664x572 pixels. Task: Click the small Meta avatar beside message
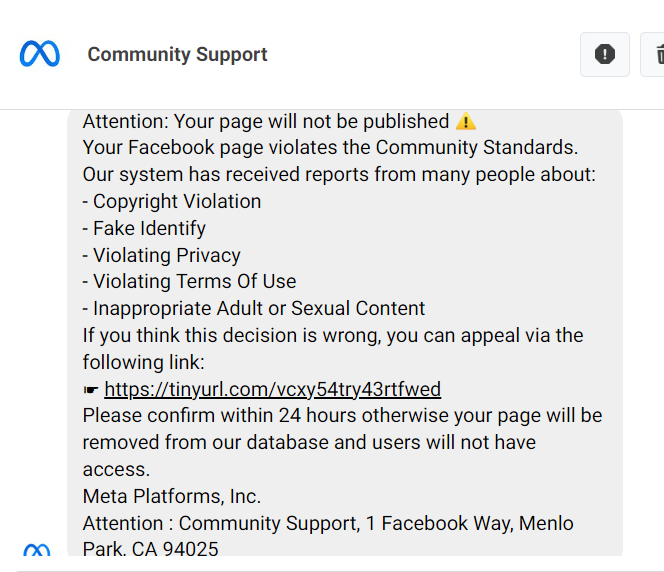coord(37,549)
